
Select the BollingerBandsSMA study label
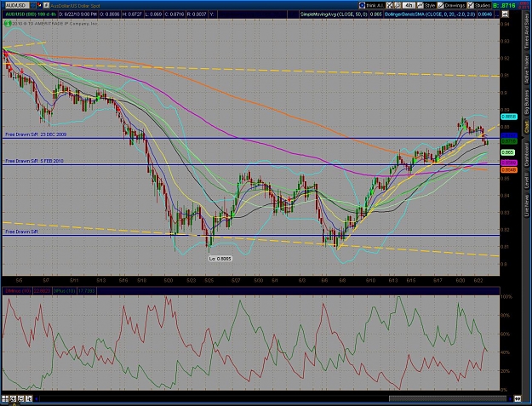430,14
